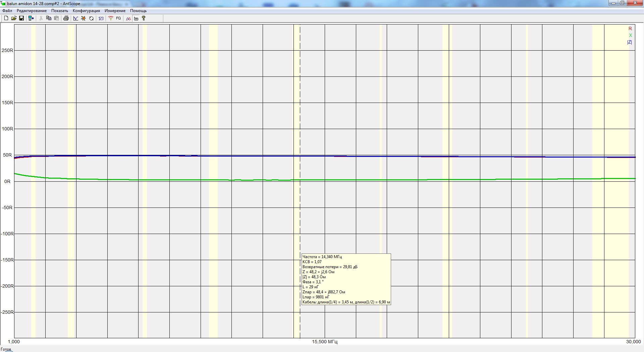Toggle the pressed data window icon
644x352 pixels.
coord(136,18)
